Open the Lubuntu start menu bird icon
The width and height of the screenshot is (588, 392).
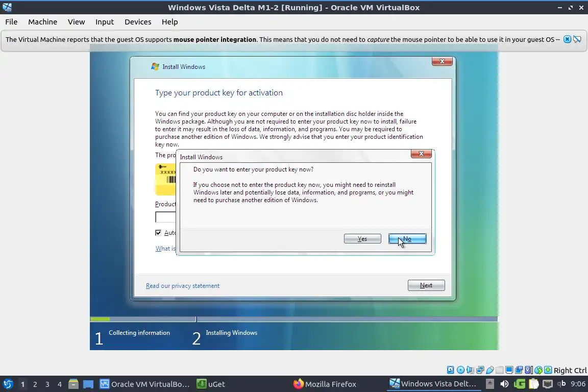tap(8, 384)
